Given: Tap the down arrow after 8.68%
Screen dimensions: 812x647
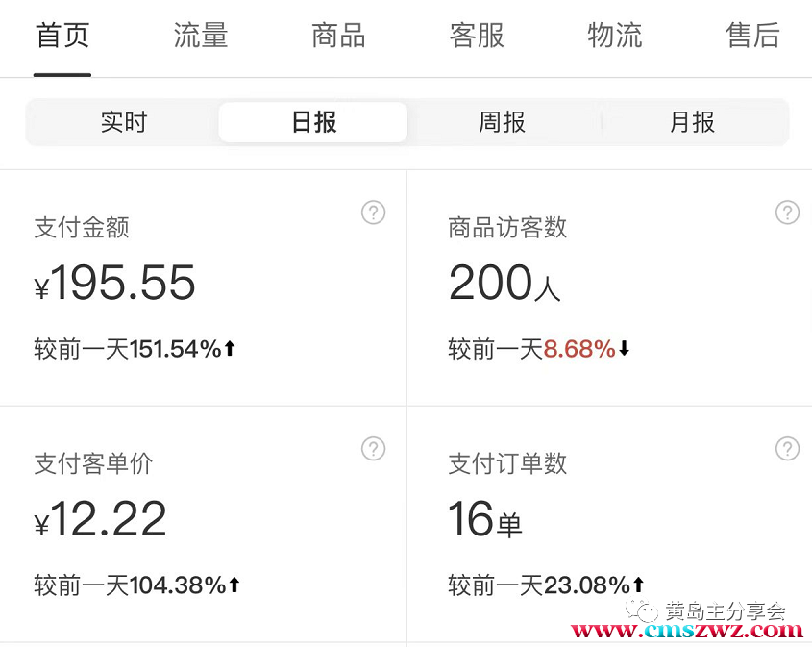Looking at the screenshot, I should 624,349.
